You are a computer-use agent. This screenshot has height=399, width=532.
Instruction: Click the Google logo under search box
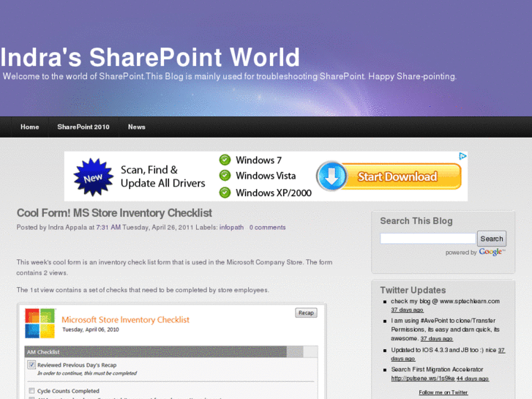point(492,252)
